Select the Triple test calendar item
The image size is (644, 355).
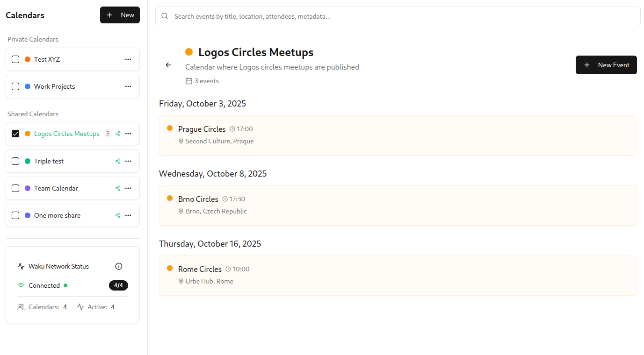49,161
